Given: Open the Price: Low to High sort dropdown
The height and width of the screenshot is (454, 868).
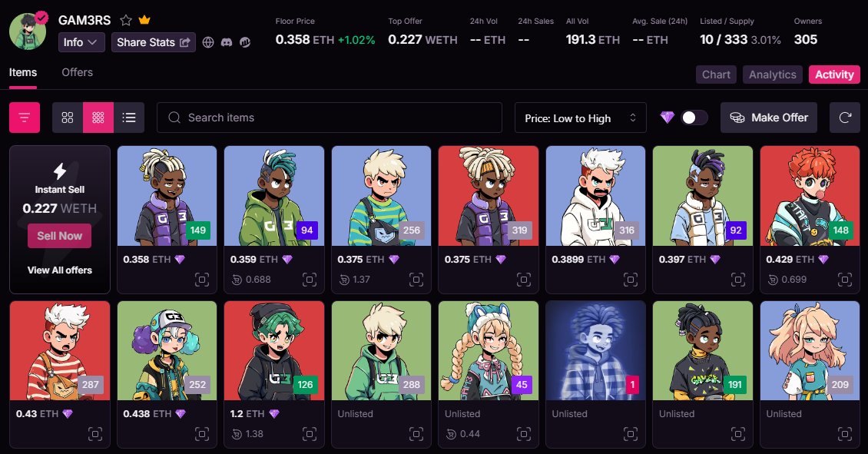Looking at the screenshot, I should (580, 118).
